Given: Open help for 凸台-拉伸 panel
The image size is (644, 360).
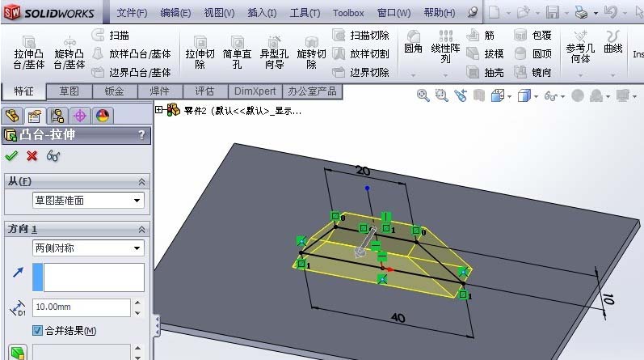Looking at the screenshot, I should pyautogui.click(x=141, y=135).
